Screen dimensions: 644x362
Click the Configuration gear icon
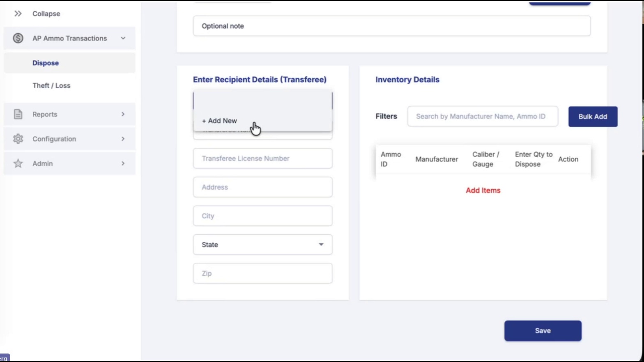18,139
